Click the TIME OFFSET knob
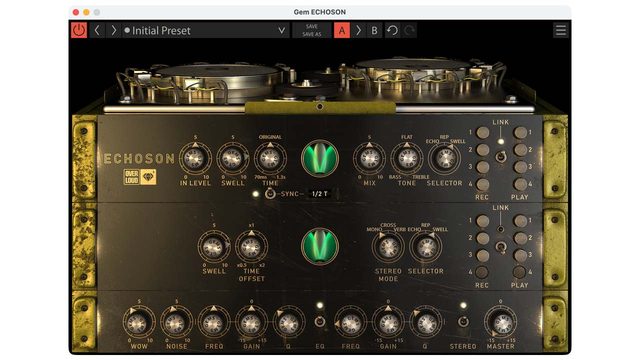The width and height of the screenshot is (640, 360). [251, 247]
